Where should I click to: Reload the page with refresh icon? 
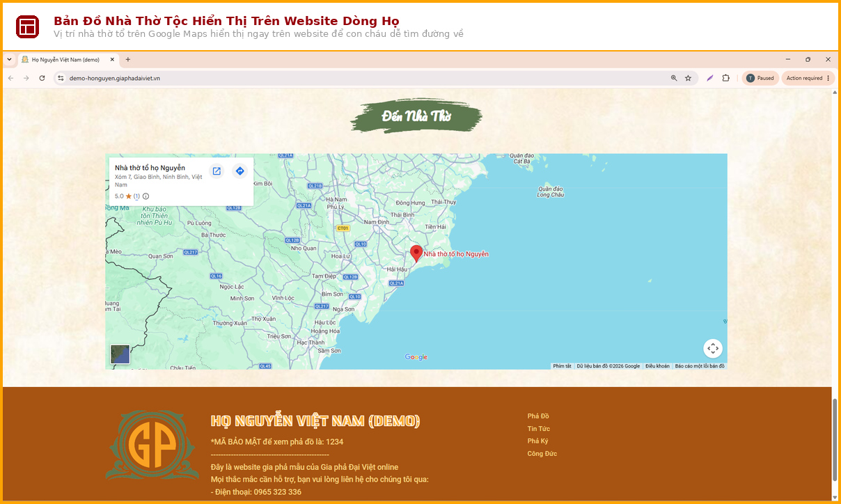(x=42, y=78)
